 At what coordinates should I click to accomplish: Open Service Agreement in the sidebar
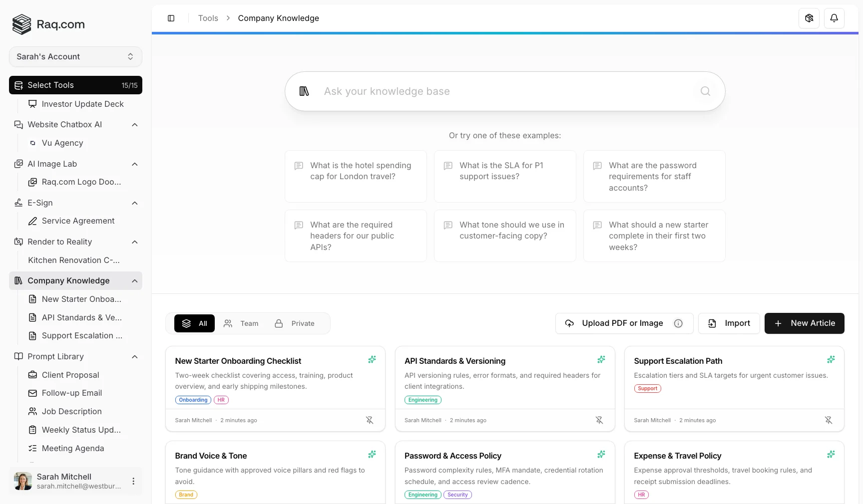tap(78, 221)
